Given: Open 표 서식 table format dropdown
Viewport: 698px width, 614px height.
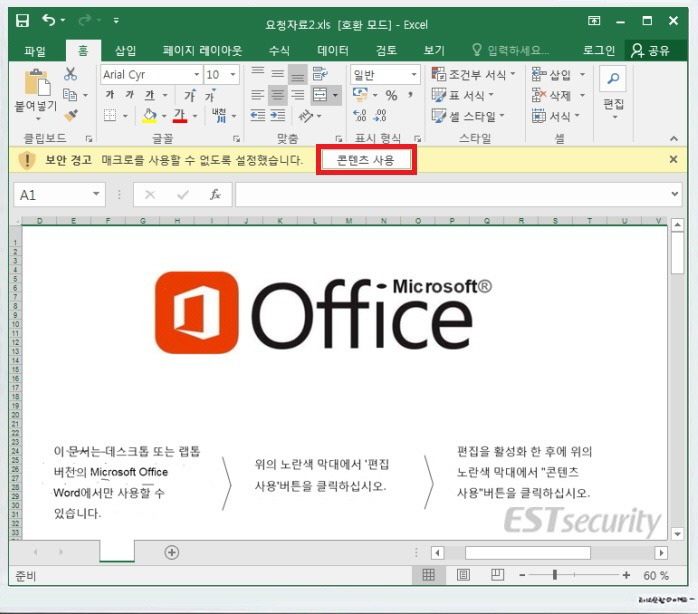Looking at the screenshot, I should pos(463,95).
